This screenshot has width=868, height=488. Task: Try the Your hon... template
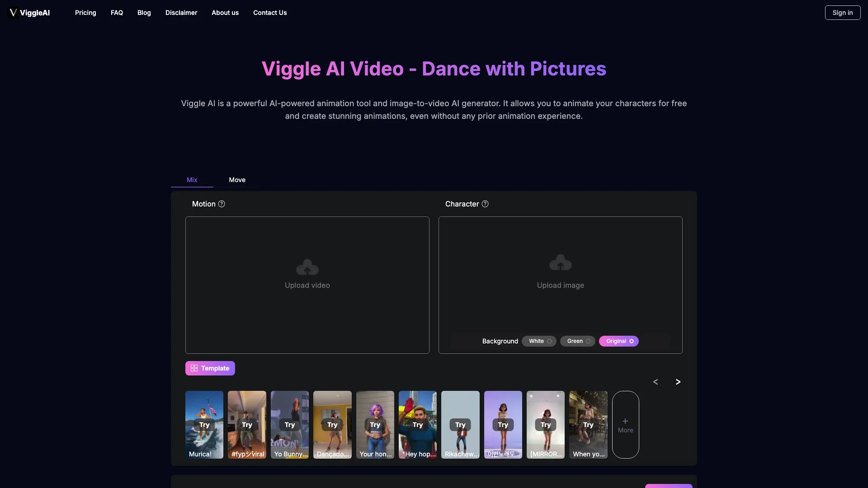[375, 425]
